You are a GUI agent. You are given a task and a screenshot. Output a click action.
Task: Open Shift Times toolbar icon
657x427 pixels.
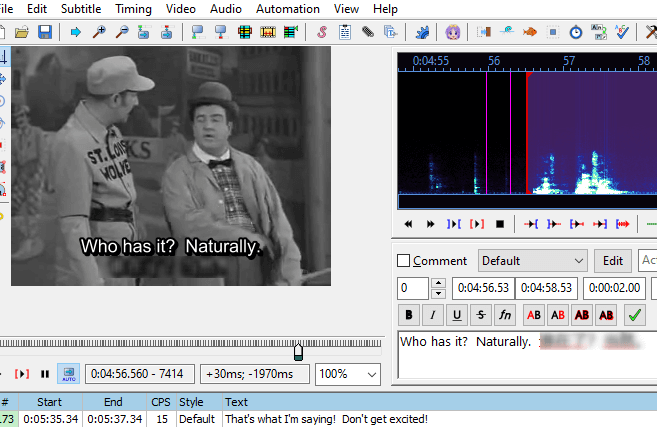[484, 32]
